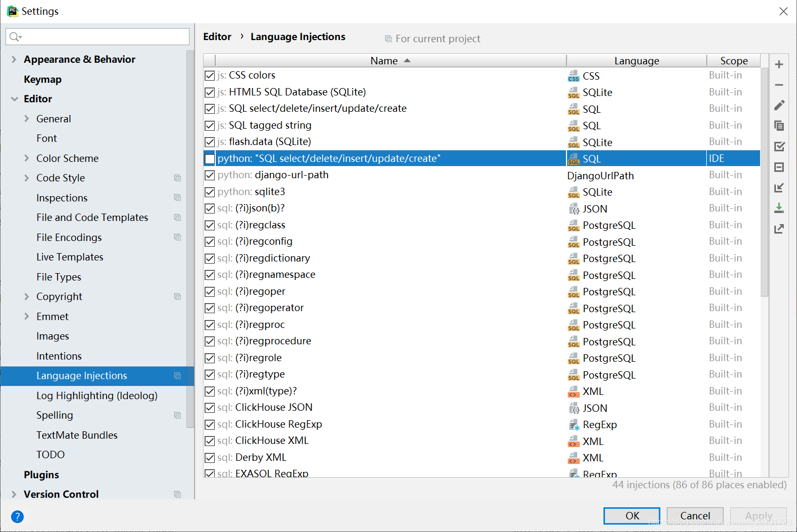Viewport: 797px width, 532px height.
Task: Click the RegExp icon in ClickHouse RegExp row
Action: [x=573, y=425]
